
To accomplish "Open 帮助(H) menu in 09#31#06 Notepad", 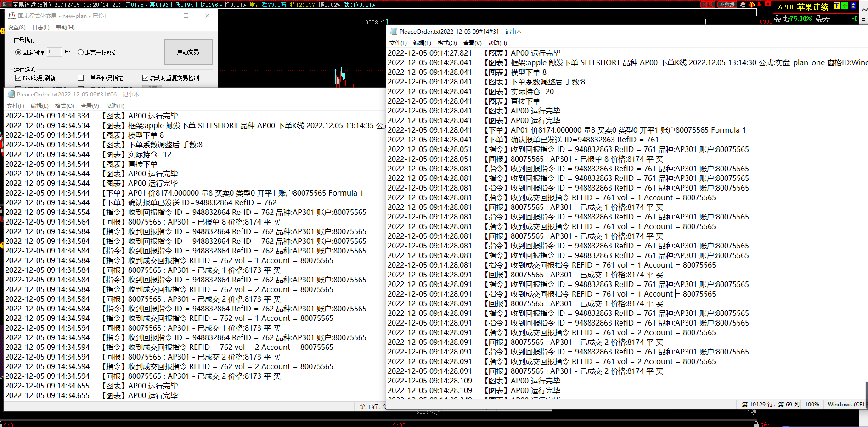I will [115, 106].
